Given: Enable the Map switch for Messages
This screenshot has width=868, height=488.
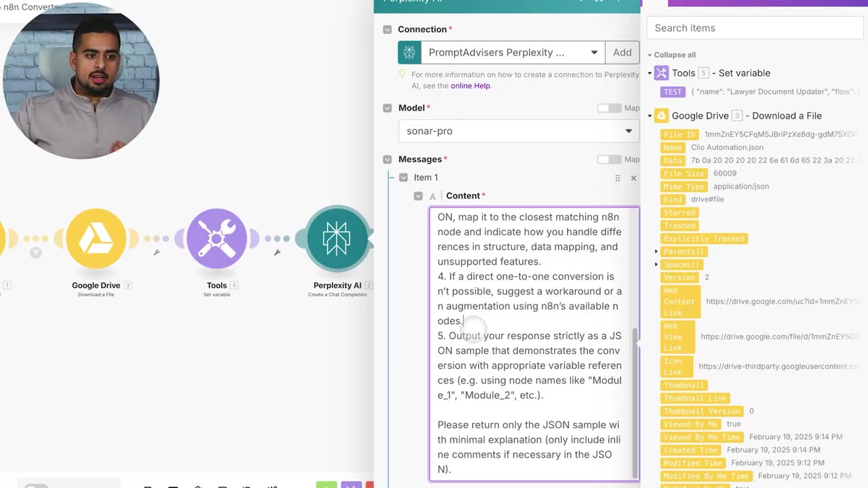Looking at the screenshot, I should point(609,159).
